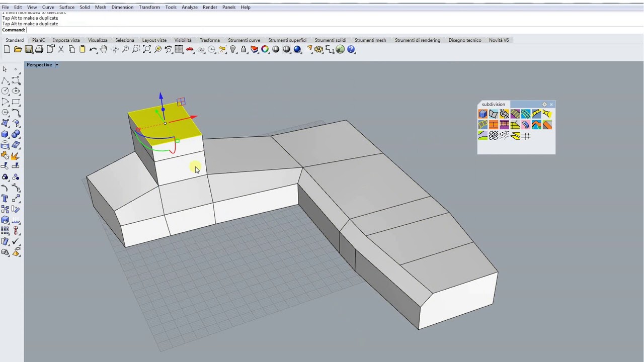The image size is (644, 362).
Task: Open subdivision panel gear settings
Action: click(x=544, y=105)
